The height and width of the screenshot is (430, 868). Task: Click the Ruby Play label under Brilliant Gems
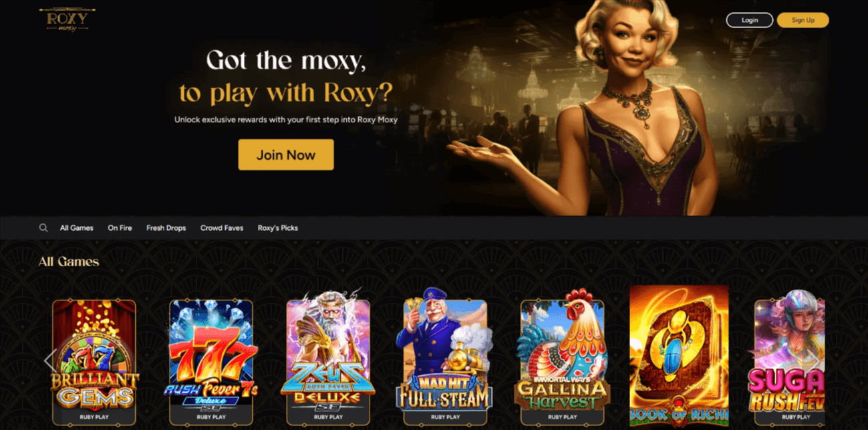[x=94, y=417]
